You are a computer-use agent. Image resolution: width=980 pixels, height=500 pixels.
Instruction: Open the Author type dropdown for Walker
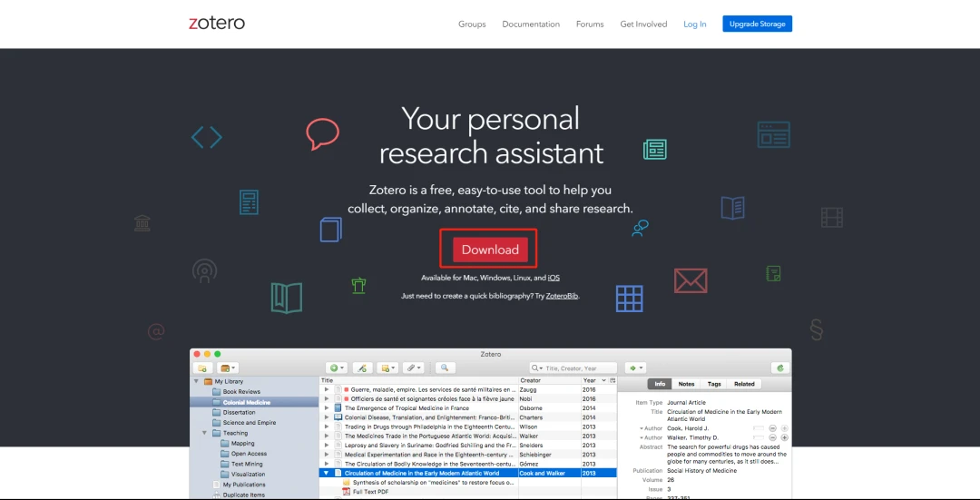point(642,437)
